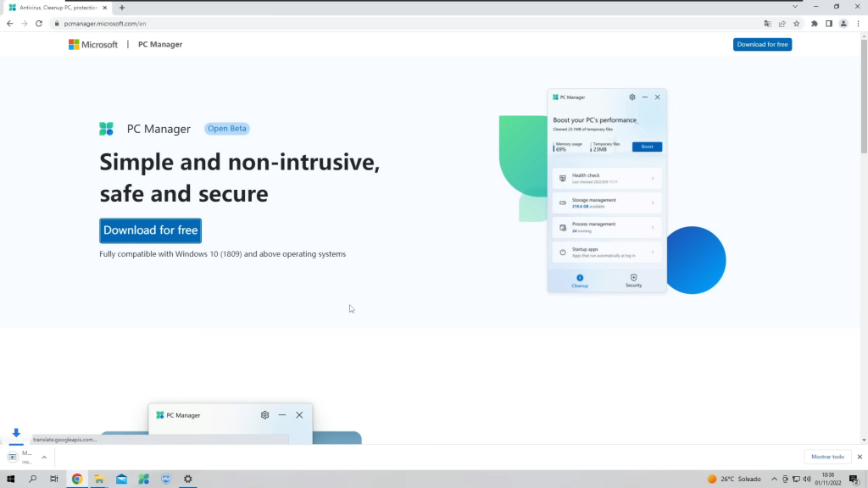Open the taskbar File Explorer icon
The width and height of the screenshot is (868, 488).
pos(99,479)
